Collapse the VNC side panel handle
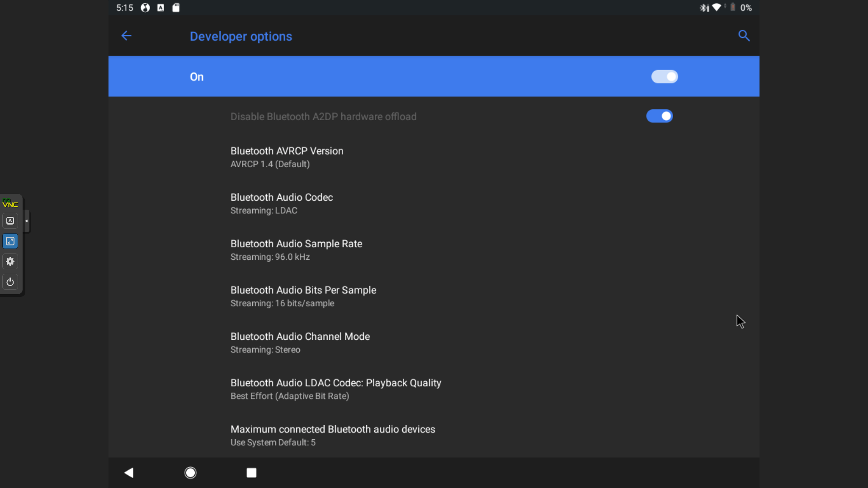This screenshot has width=868, height=488. click(x=27, y=221)
